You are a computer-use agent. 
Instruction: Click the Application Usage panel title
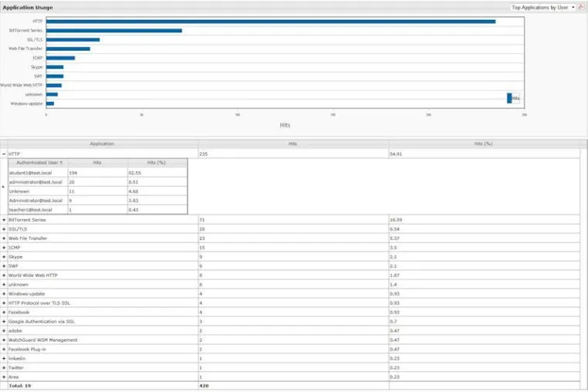click(28, 8)
